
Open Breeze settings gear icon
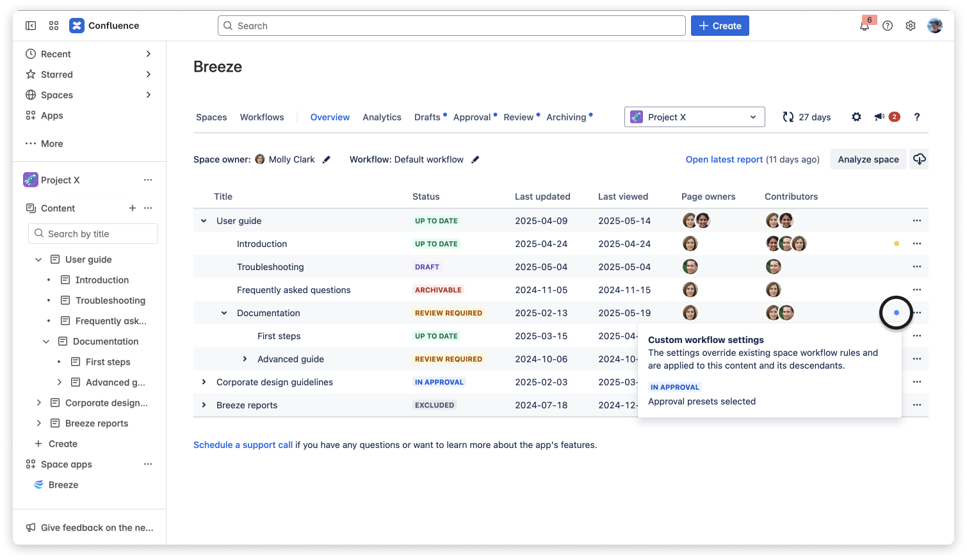pyautogui.click(x=856, y=117)
